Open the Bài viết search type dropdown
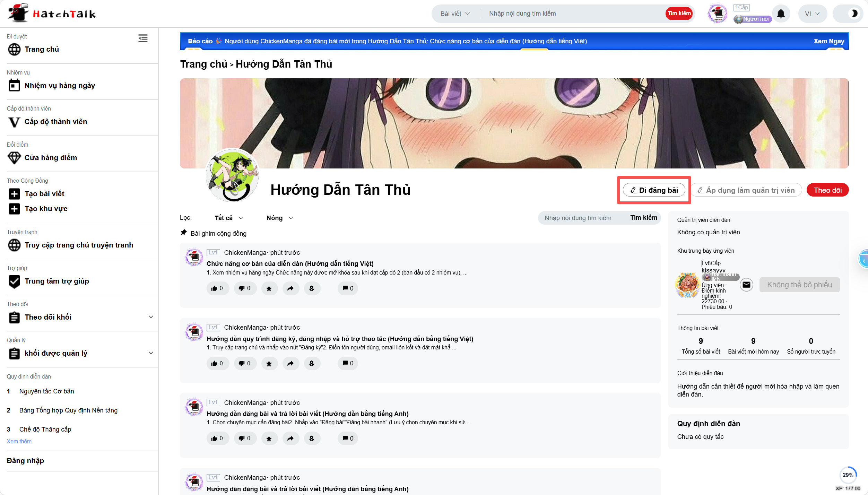 (x=455, y=14)
